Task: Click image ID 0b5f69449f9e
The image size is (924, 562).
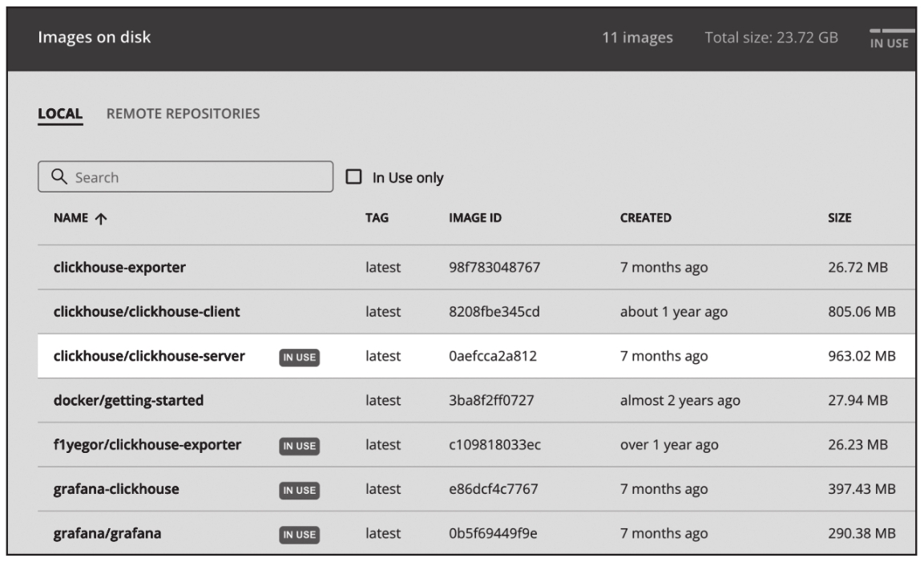Action: (493, 533)
